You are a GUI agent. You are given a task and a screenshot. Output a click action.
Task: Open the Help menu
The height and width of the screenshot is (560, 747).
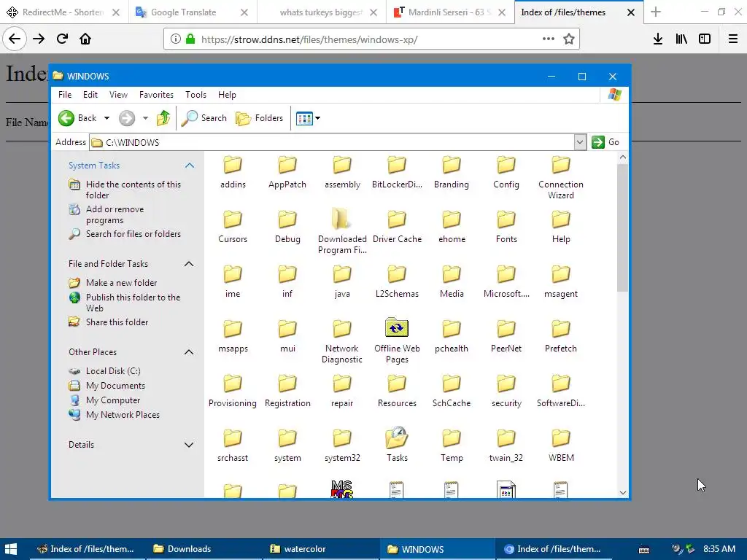pos(228,95)
